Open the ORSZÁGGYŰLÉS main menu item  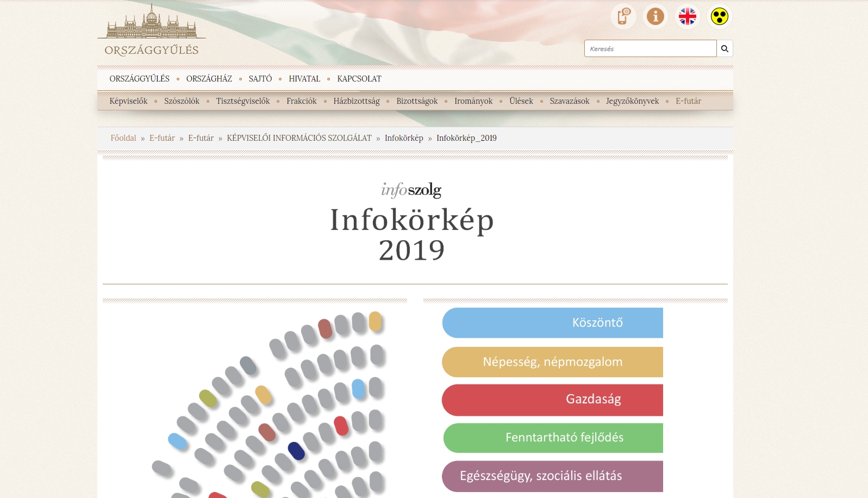point(139,79)
